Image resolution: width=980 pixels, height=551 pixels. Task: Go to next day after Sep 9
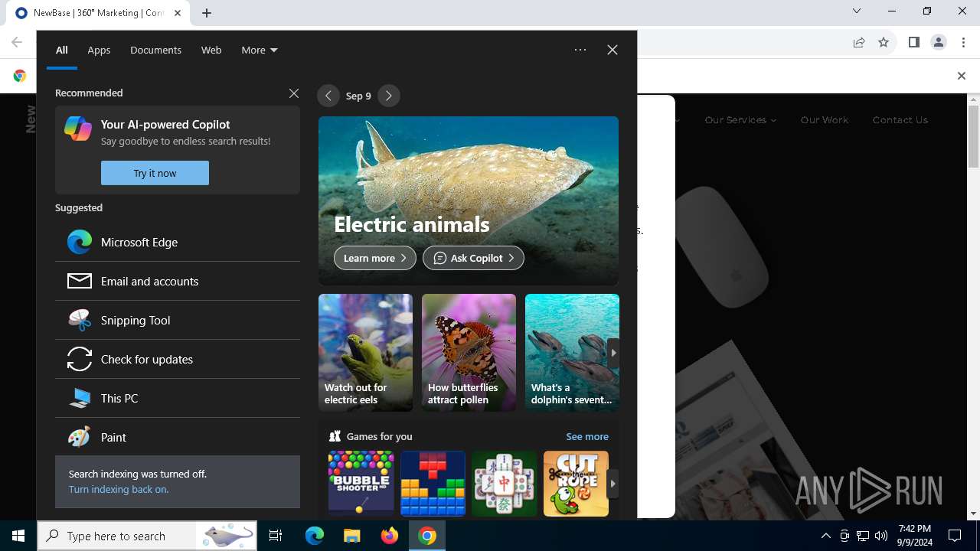(x=389, y=96)
